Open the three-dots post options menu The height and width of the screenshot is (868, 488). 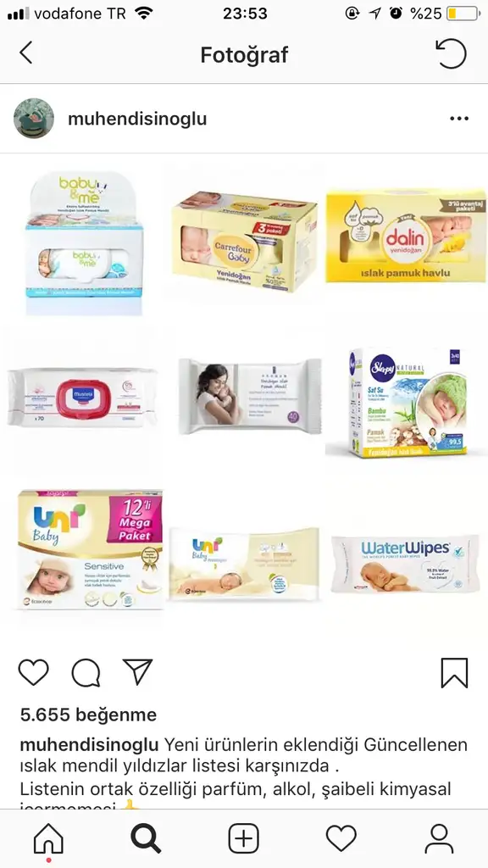(x=459, y=119)
